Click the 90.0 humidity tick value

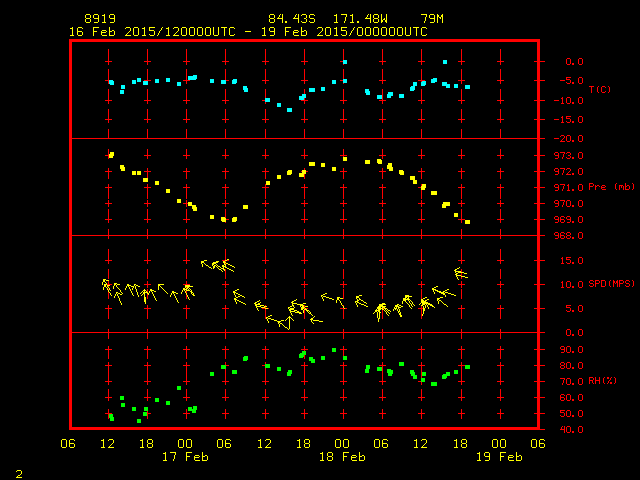point(572,350)
